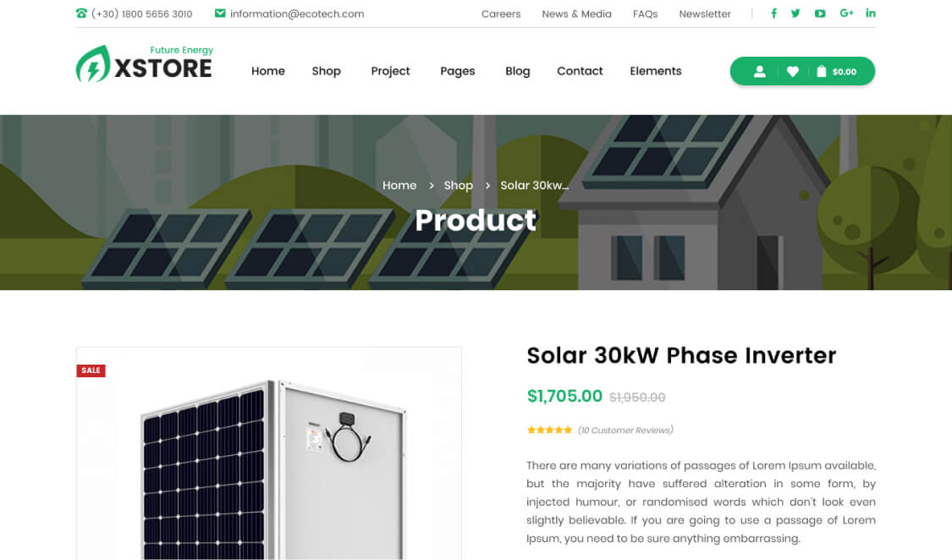Open the Pages navigation menu
The height and width of the screenshot is (560, 952).
click(457, 71)
